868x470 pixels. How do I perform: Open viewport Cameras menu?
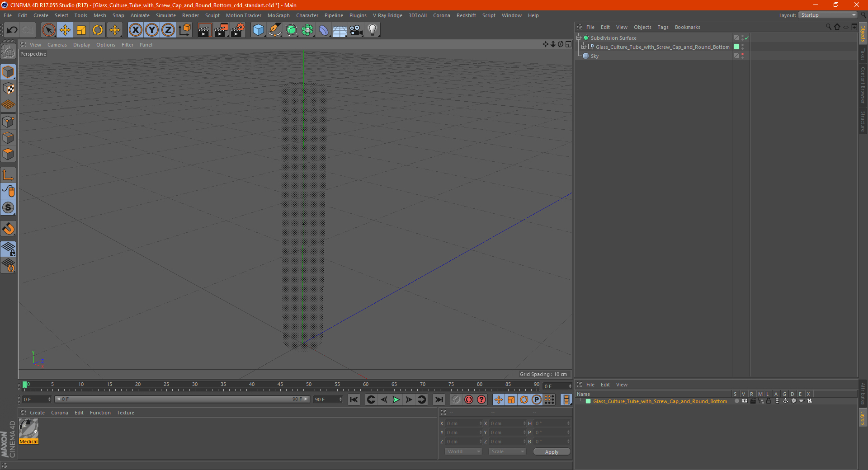pos(57,45)
